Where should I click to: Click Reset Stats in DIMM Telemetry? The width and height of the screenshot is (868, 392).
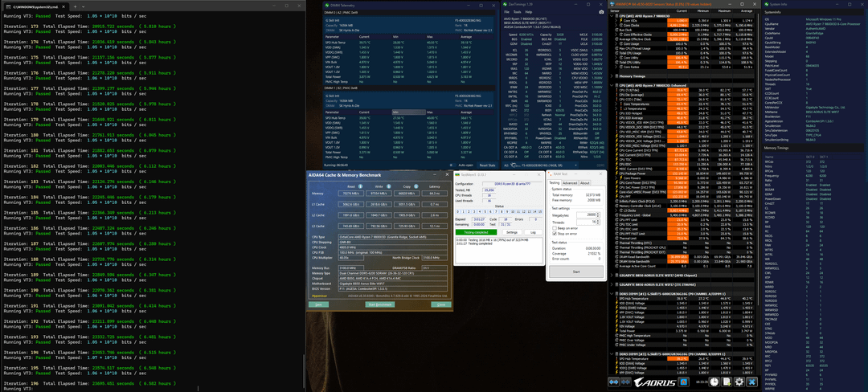[x=487, y=165]
